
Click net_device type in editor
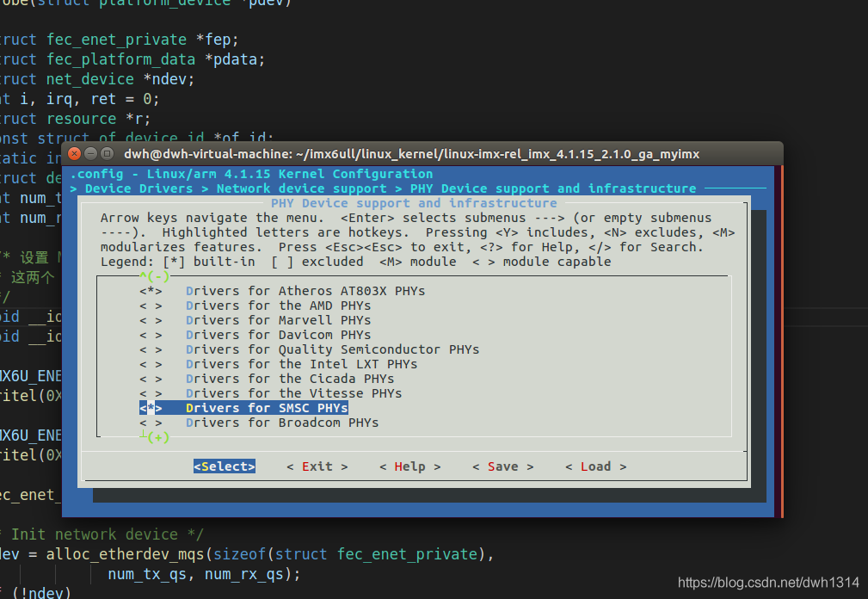pyautogui.click(x=90, y=79)
